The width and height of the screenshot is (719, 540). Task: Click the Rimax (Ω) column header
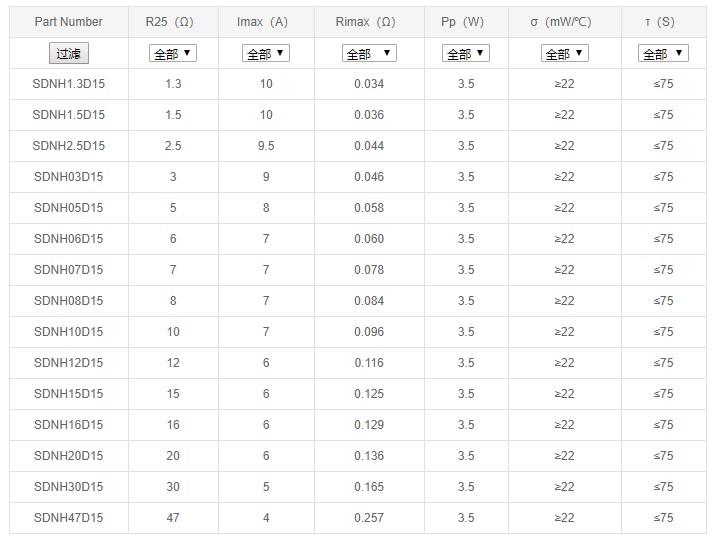[x=369, y=22]
